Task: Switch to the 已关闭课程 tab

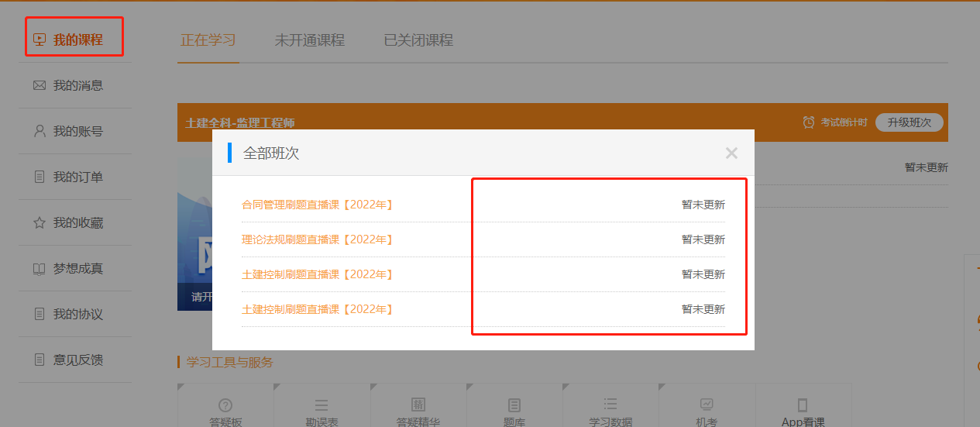Action: [x=418, y=40]
